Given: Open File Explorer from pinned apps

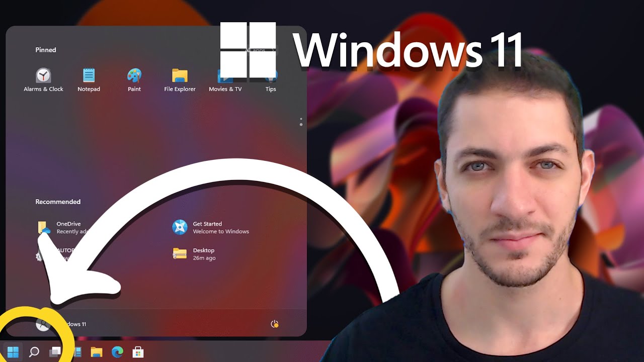Looking at the screenshot, I should point(180,80).
